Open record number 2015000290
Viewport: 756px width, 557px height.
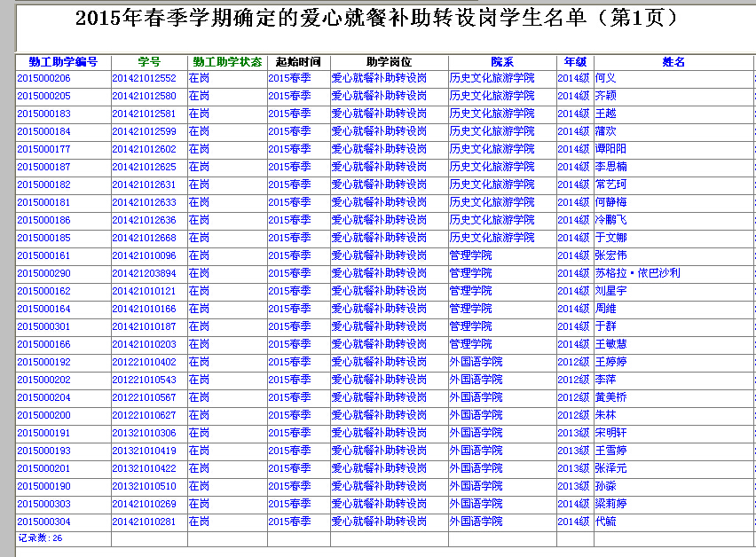tap(43, 273)
